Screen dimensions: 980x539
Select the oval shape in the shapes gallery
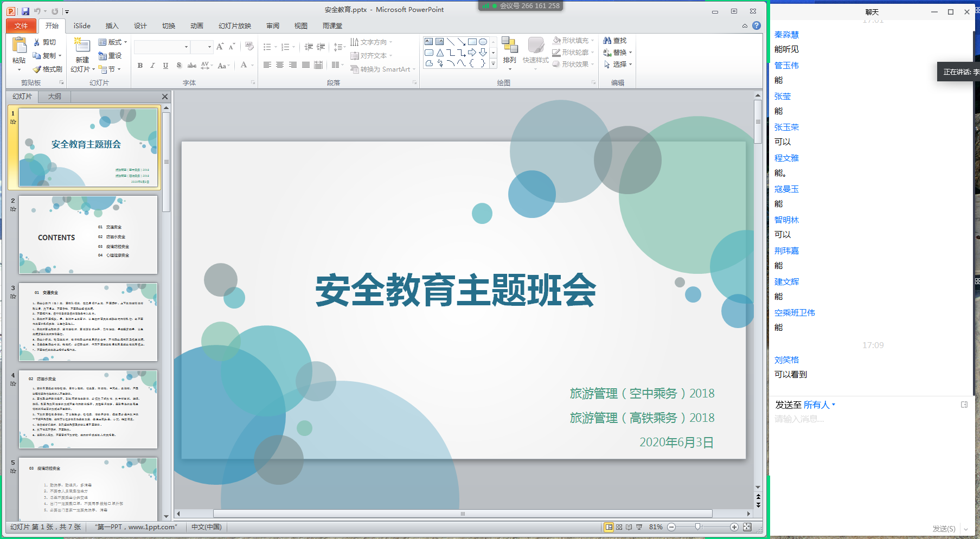pos(483,42)
